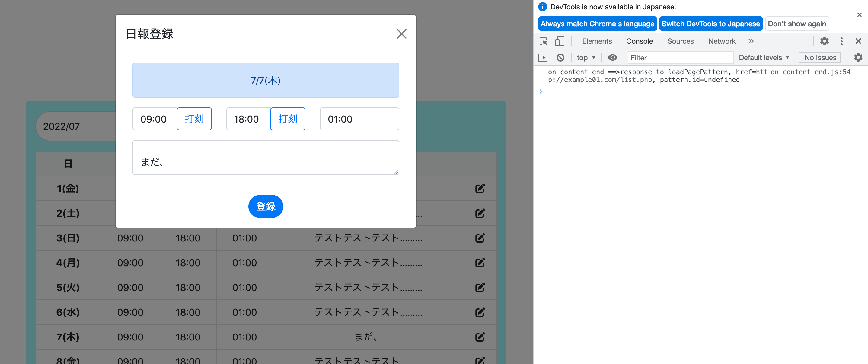
Task: Open the 2022/07 month selector
Action: point(62,126)
